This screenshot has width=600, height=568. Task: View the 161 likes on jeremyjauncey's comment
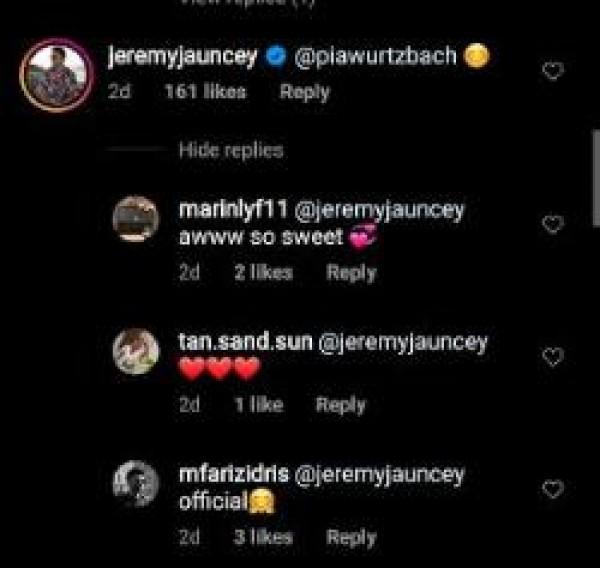tap(204, 92)
